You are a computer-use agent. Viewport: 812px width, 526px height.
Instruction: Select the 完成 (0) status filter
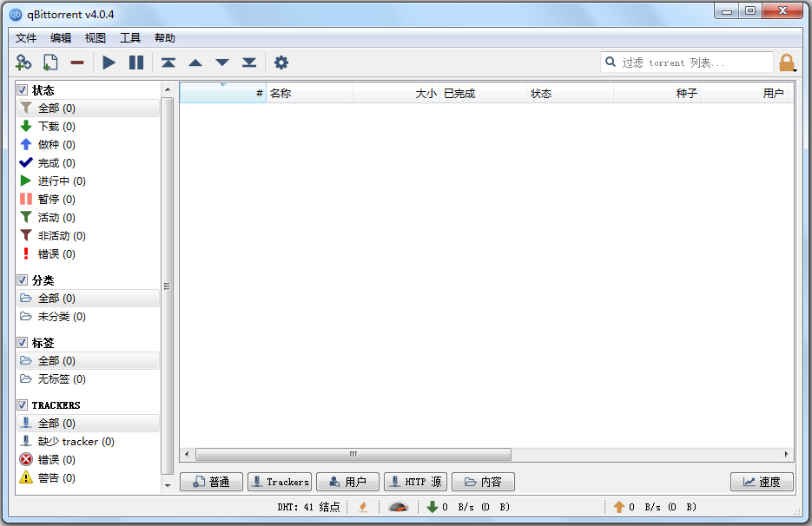[88, 163]
